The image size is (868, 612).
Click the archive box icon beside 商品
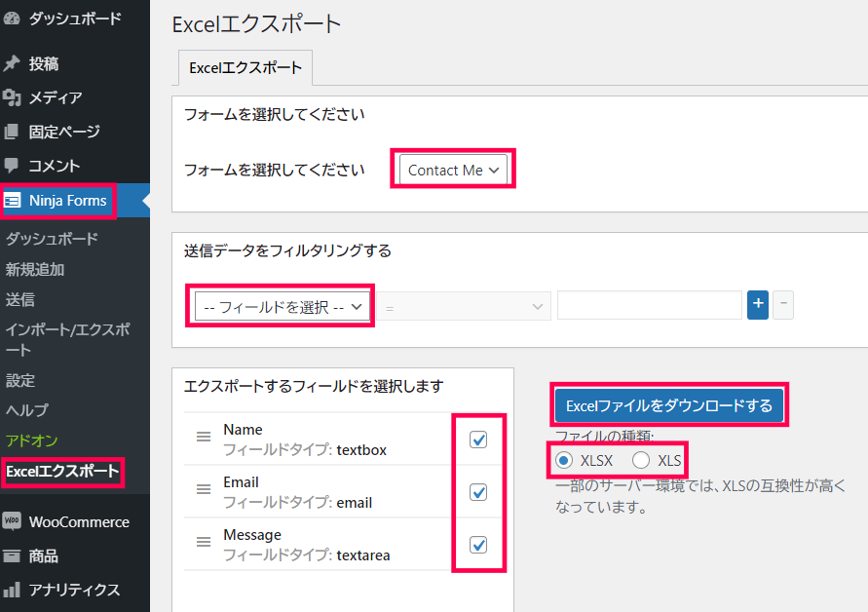click(12, 555)
